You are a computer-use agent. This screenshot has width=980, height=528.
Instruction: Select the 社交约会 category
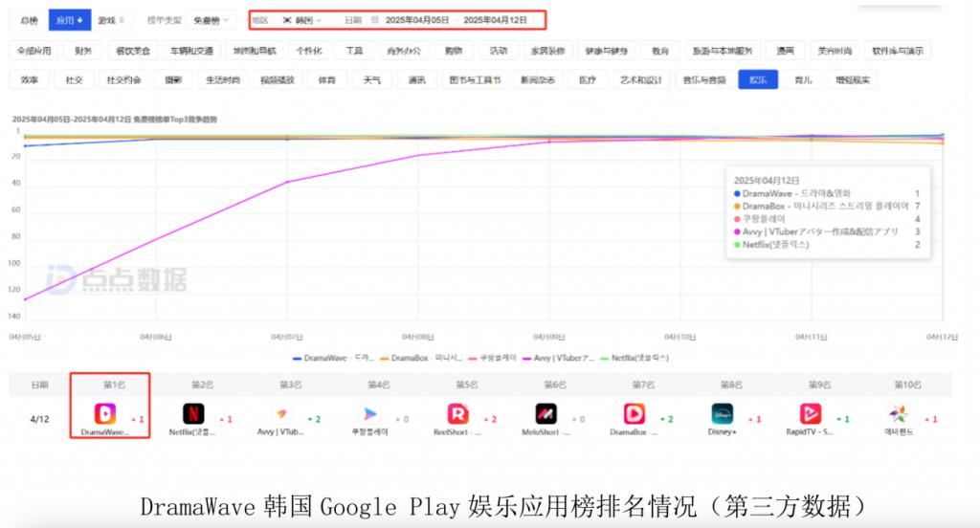pos(123,80)
